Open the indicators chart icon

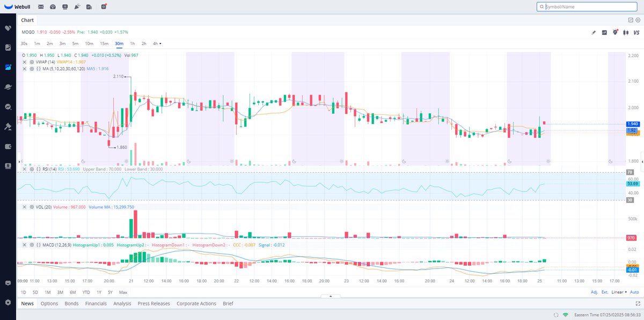tap(604, 32)
